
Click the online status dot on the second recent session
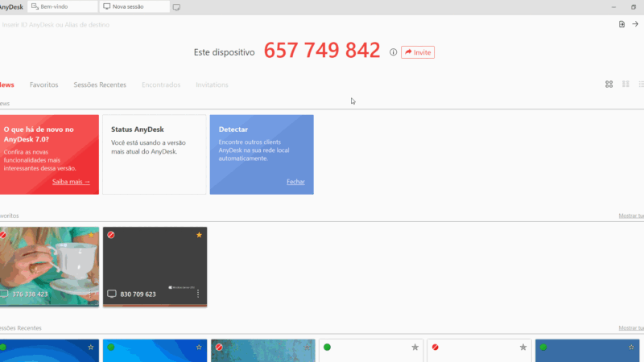coord(111,348)
